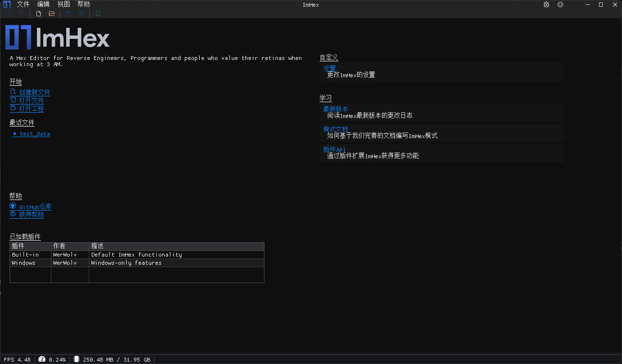Click the 插件API entry under 学习
The image size is (622, 364).
tap(335, 149)
